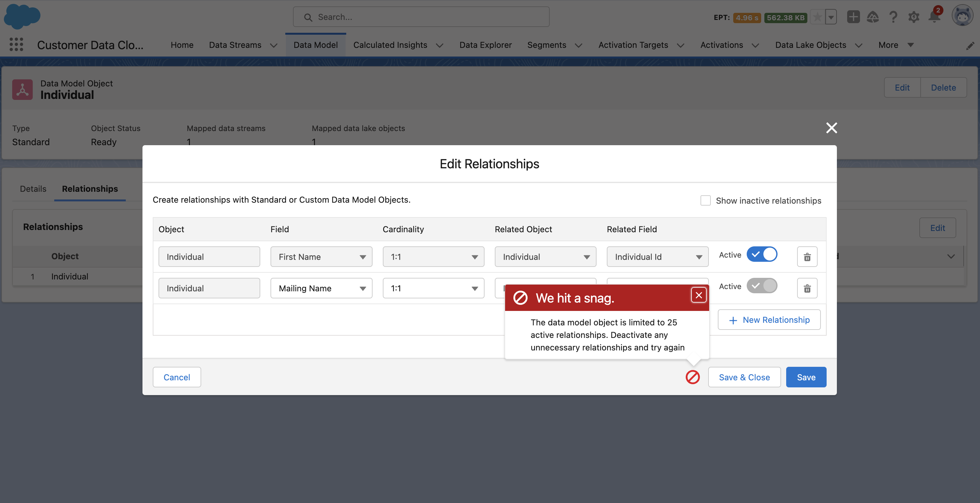Open Cardinality dropdown in First Name row
The image size is (980, 503).
click(x=433, y=257)
